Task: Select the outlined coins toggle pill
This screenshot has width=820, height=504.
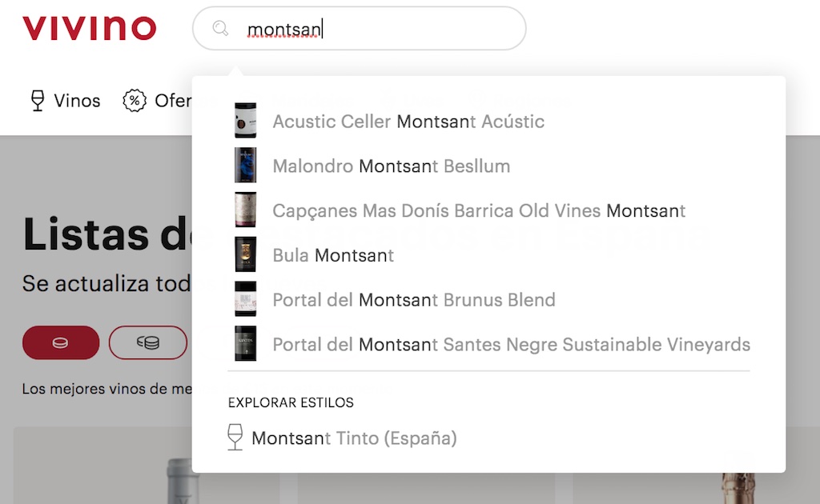Action: [148, 342]
